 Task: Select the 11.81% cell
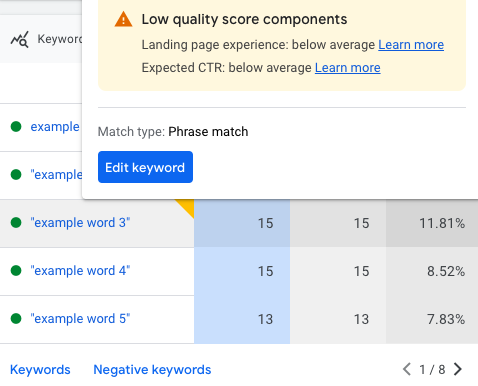(x=432, y=223)
